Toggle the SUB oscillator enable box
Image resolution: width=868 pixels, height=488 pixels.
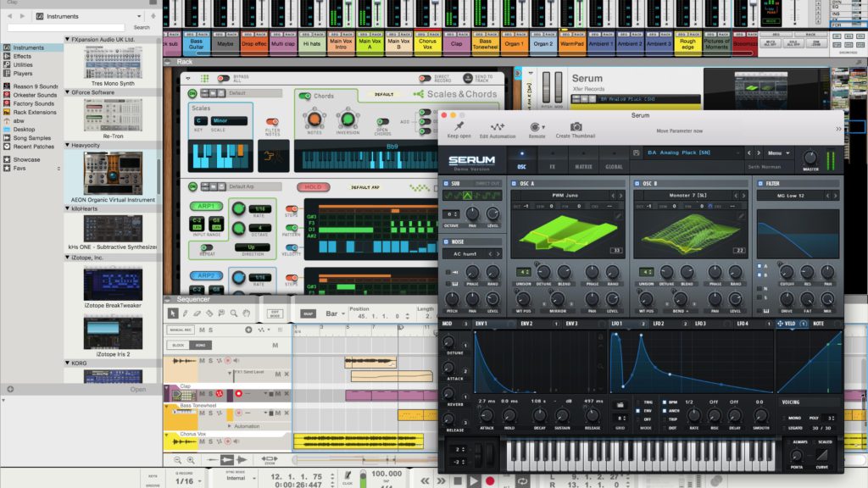click(x=446, y=183)
